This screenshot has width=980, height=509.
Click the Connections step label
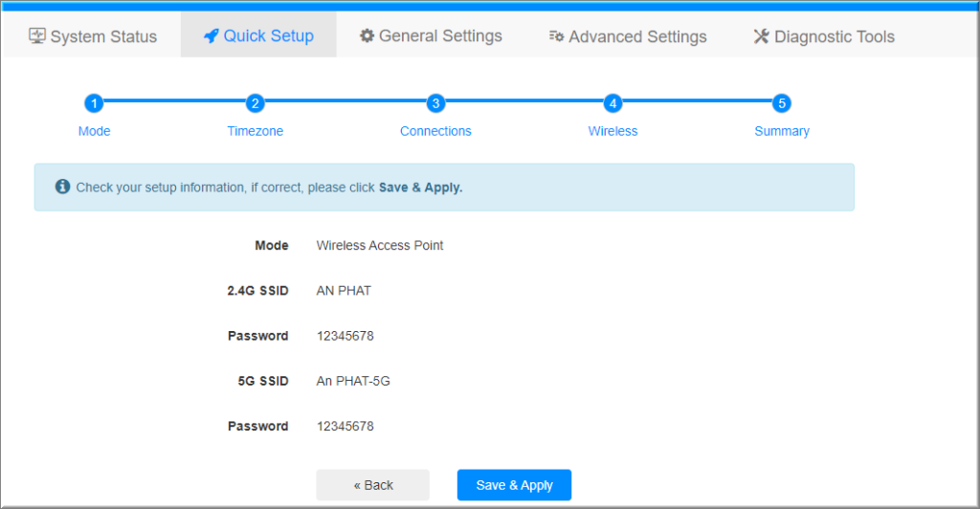[435, 131]
